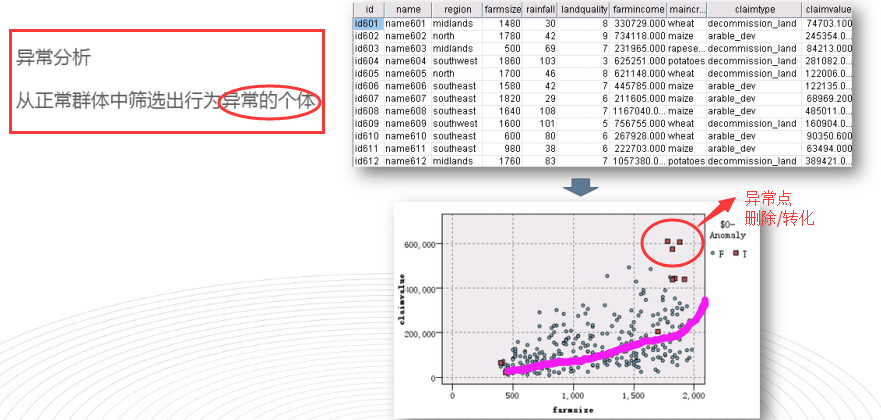The image size is (881, 420).
Task: Click the red T marker in the legend
Action: pyautogui.click(x=736, y=254)
